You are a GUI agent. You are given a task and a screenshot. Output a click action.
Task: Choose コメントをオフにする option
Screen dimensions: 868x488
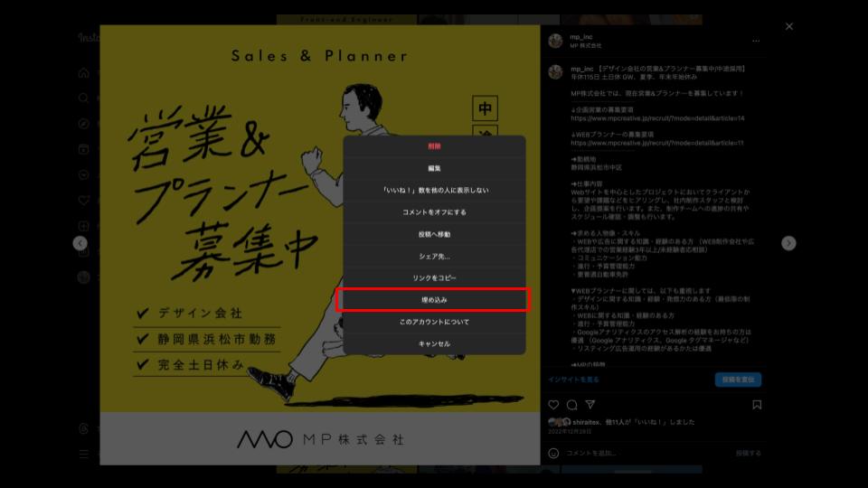click(x=434, y=211)
